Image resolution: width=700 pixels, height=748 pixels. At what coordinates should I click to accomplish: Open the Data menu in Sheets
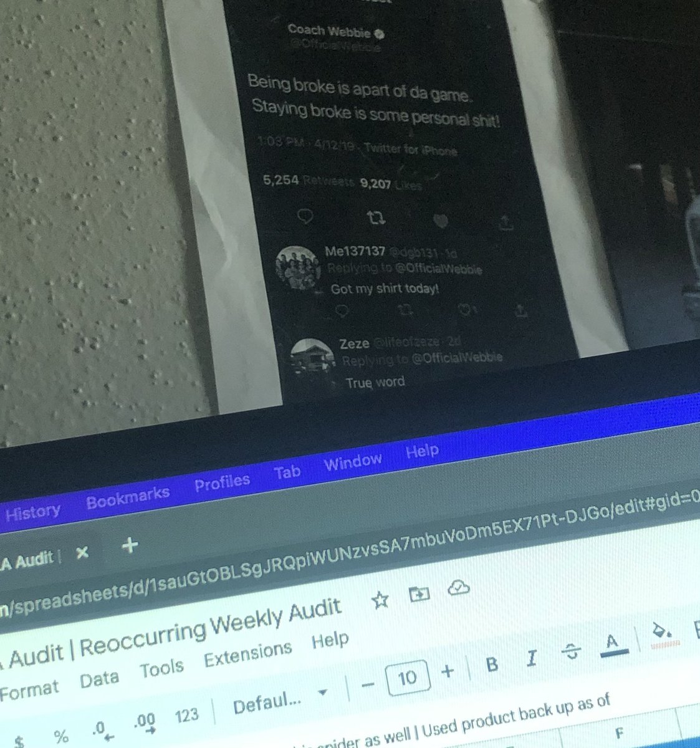pos(99,678)
